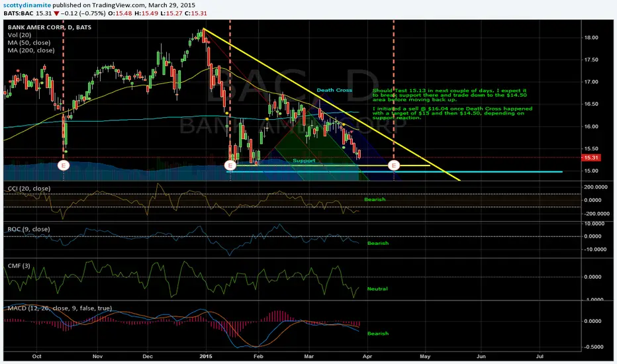
Task: Click the late-January earnings E marker
Action: coord(230,165)
